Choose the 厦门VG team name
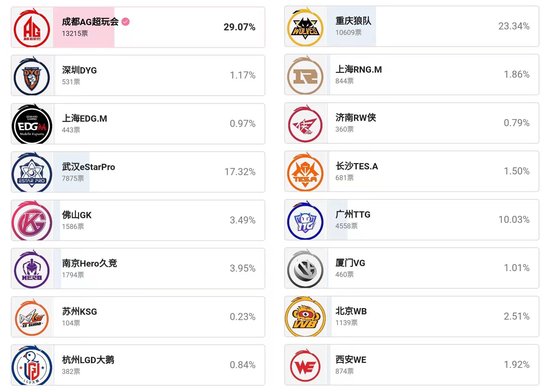This screenshot has height=392, width=550. pos(350,263)
